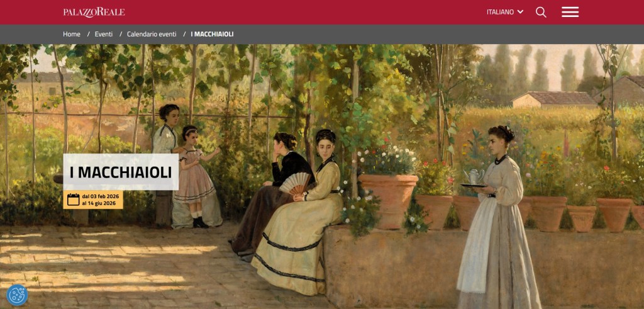Go to Home breadcrumb link

pos(72,34)
